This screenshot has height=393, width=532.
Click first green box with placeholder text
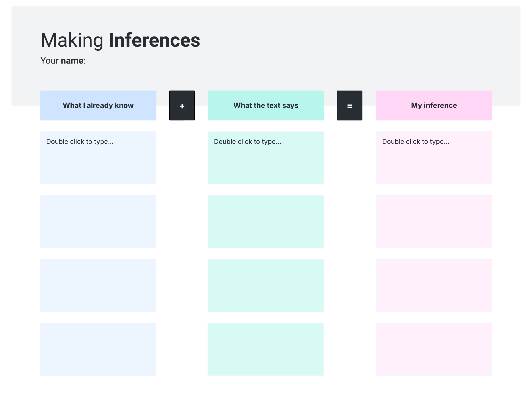266,158
